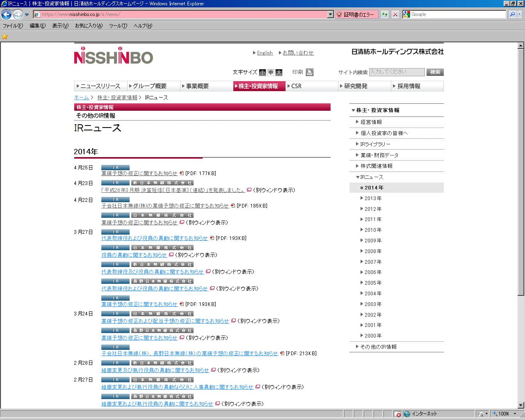Open 業績予想の修正および配当予想の修正 link
The height and width of the screenshot is (420, 525).
coord(165,321)
